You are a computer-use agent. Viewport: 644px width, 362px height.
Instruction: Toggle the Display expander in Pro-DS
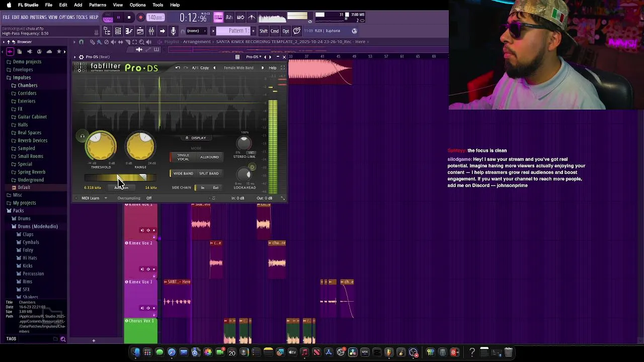click(x=196, y=138)
